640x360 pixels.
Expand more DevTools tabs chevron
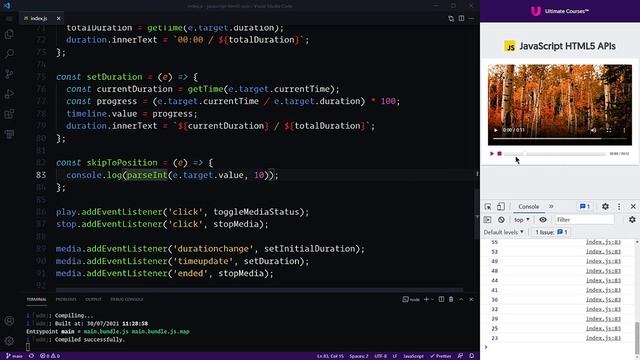tap(551, 207)
